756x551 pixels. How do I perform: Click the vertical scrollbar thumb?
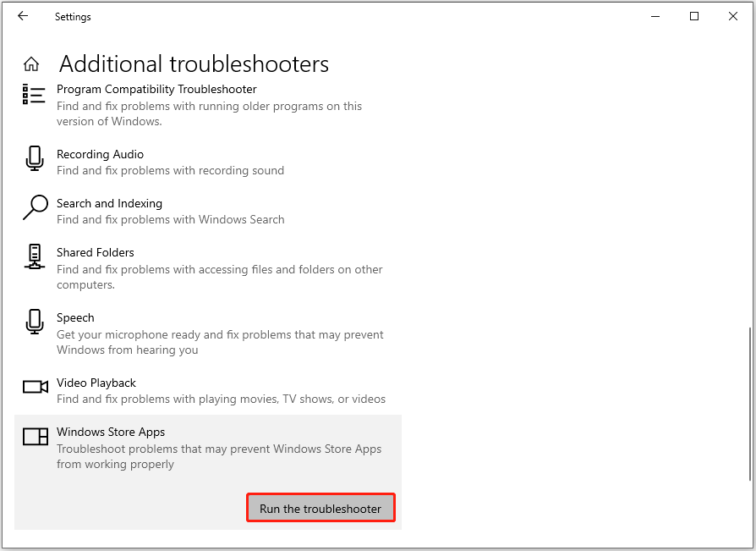click(x=750, y=404)
